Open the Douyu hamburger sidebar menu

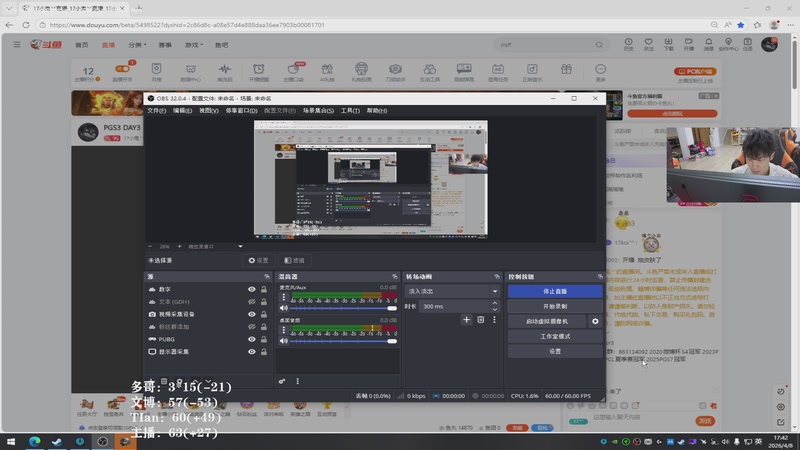pyautogui.click(x=17, y=45)
